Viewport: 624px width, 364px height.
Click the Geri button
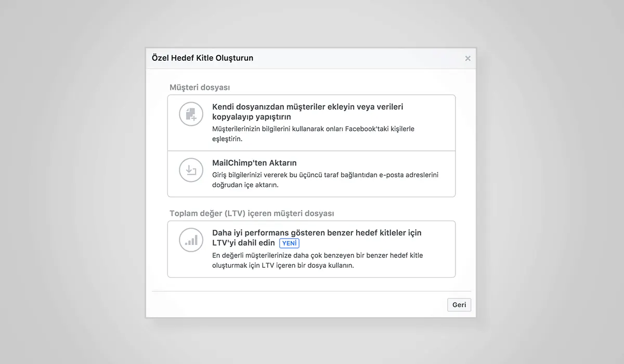[459, 305]
